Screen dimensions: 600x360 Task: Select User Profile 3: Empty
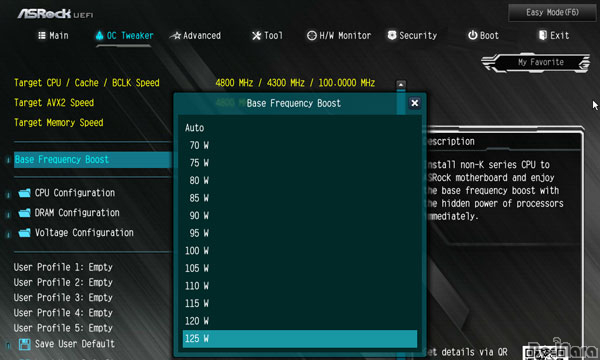coord(63,298)
